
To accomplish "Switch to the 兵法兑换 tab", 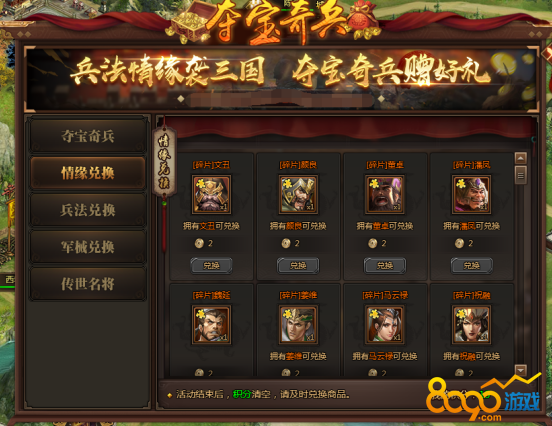I will (88, 210).
